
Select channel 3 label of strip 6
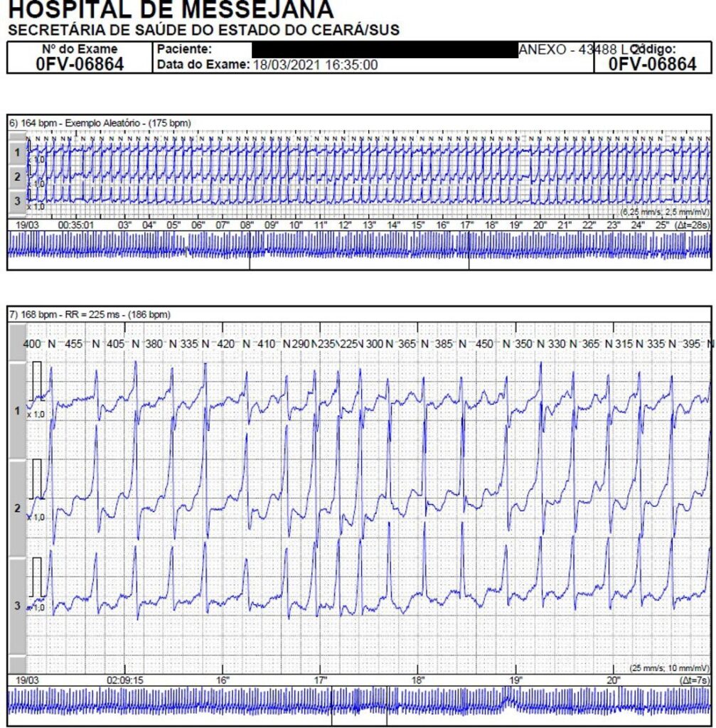(17, 201)
